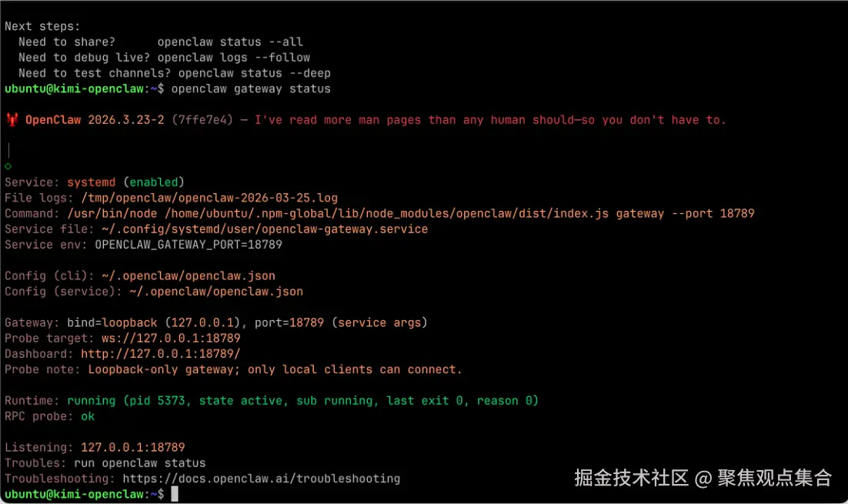The height and width of the screenshot is (504, 848).
Task: Click the 'openclaw status --all' command text
Action: click(x=230, y=42)
